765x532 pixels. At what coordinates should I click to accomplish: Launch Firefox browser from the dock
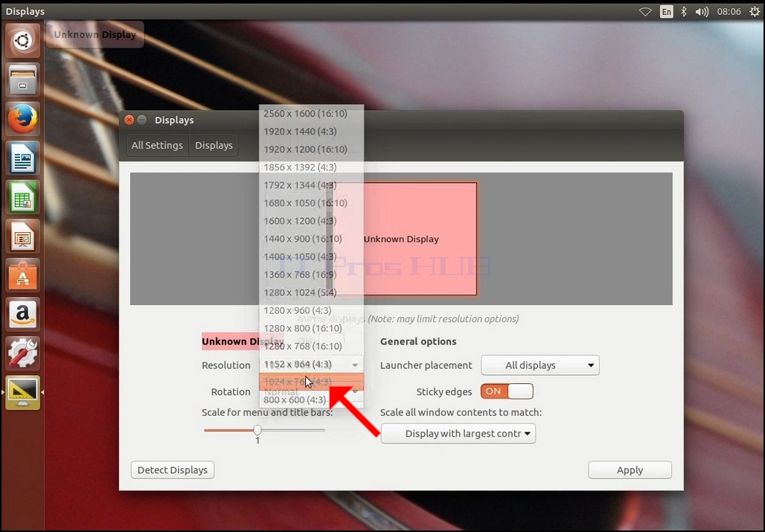[22, 119]
